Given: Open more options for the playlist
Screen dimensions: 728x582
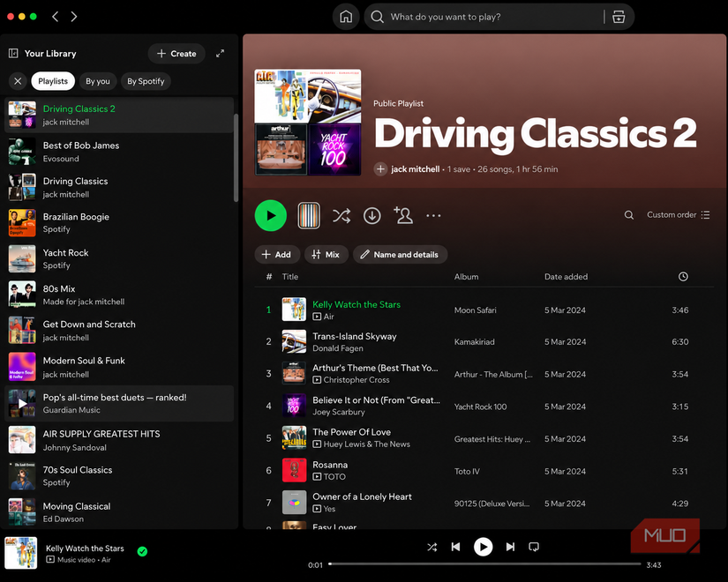Looking at the screenshot, I should [433, 215].
